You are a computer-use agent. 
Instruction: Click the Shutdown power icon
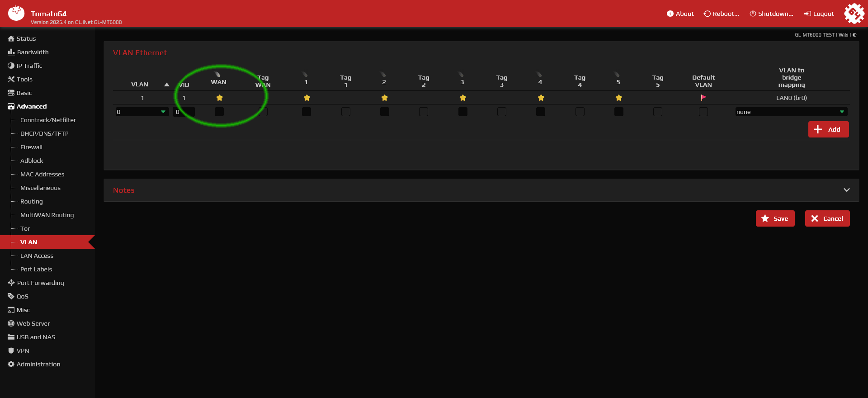click(x=753, y=14)
